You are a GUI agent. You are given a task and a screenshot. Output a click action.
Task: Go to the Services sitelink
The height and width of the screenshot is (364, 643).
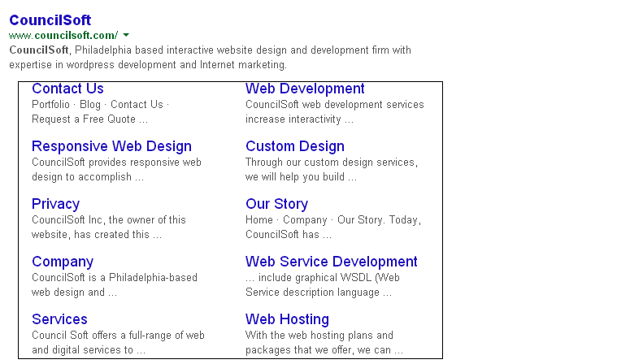(59, 319)
